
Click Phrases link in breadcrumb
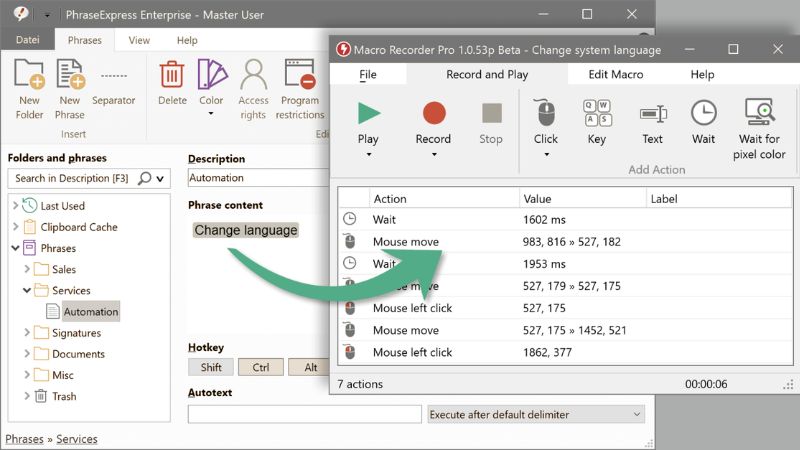pyautogui.click(x=24, y=439)
